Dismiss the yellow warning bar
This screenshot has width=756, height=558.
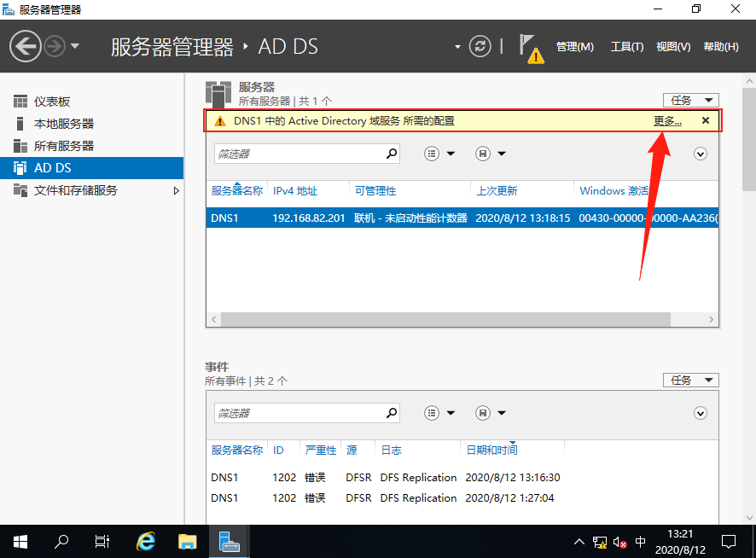point(706,120)
